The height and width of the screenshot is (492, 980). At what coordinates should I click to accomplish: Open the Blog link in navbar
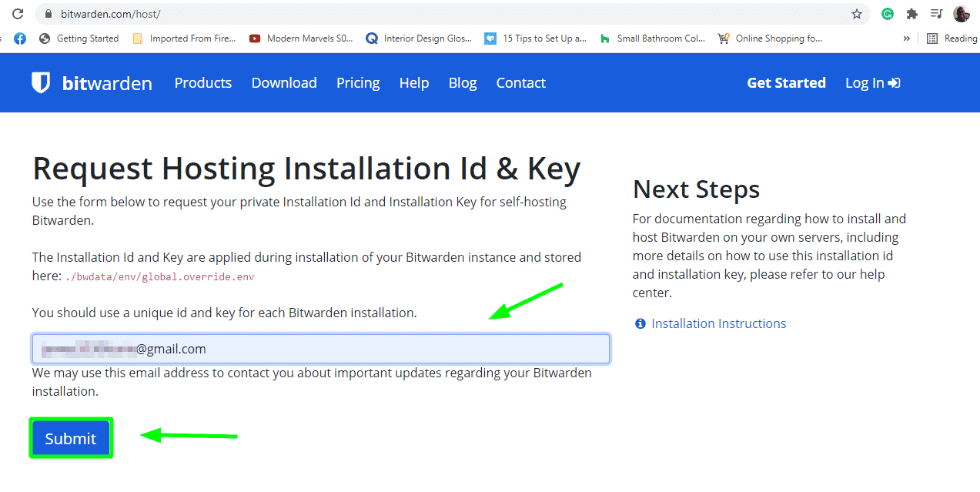click(463, 83)
